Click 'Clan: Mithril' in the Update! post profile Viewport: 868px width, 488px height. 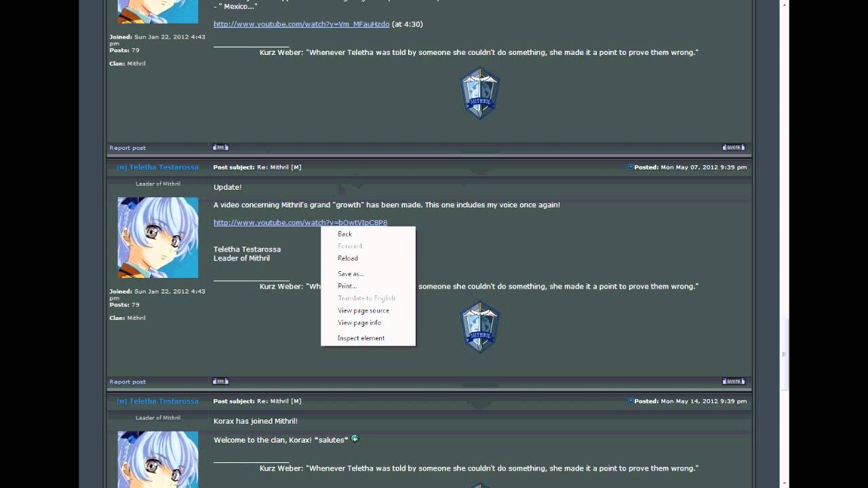tap(127, 318)
